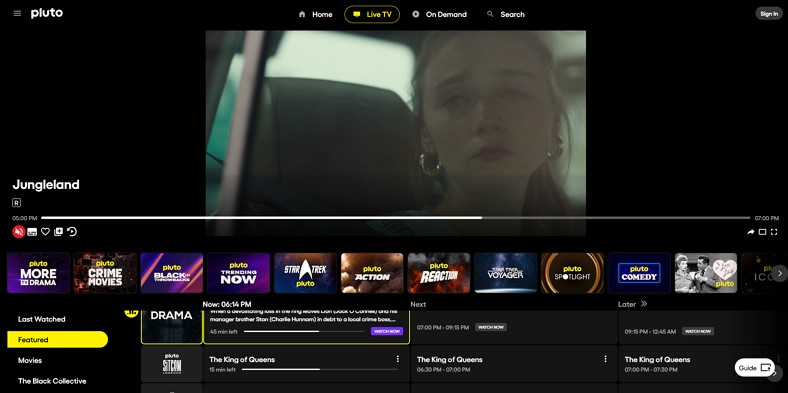Viewport: 788px width, 393px height.
Task: Click the Jungleland title
Action: click(46, 185)
